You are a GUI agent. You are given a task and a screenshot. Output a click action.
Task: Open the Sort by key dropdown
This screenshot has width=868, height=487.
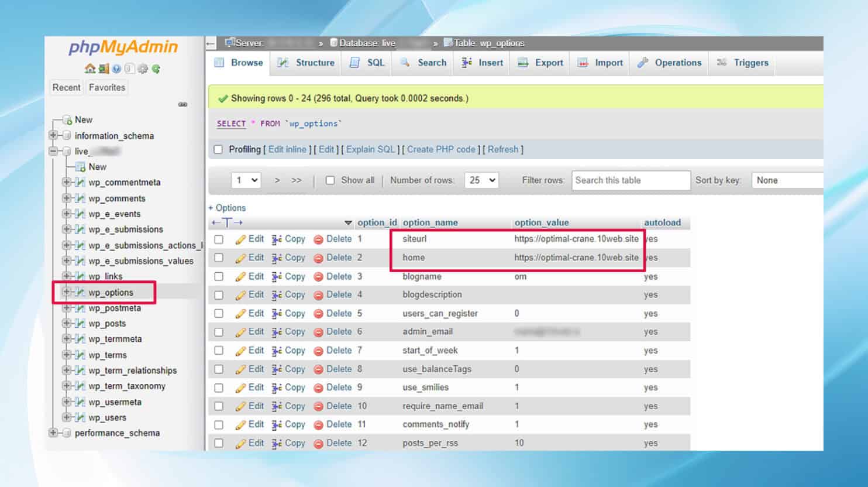787,180
